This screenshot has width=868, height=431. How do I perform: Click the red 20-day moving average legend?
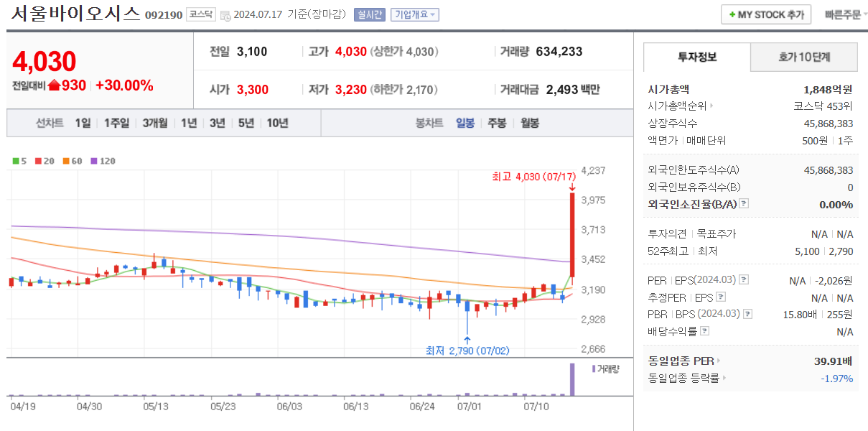point(45,161)
